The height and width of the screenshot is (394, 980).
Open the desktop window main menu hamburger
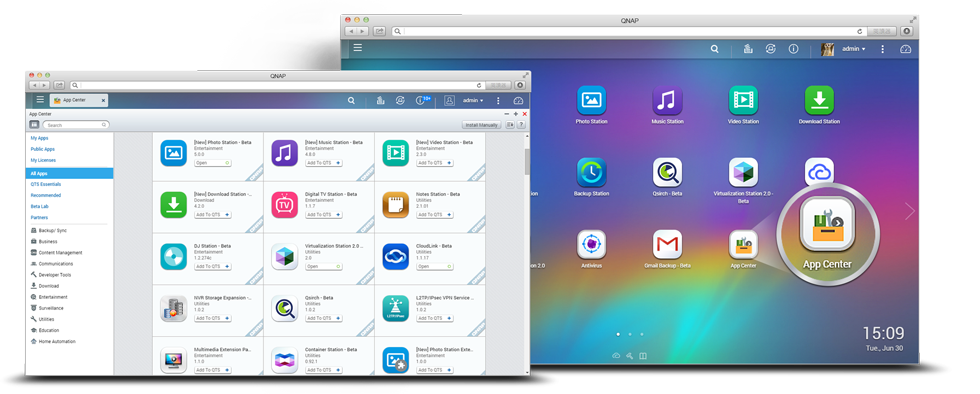(358, 48)
